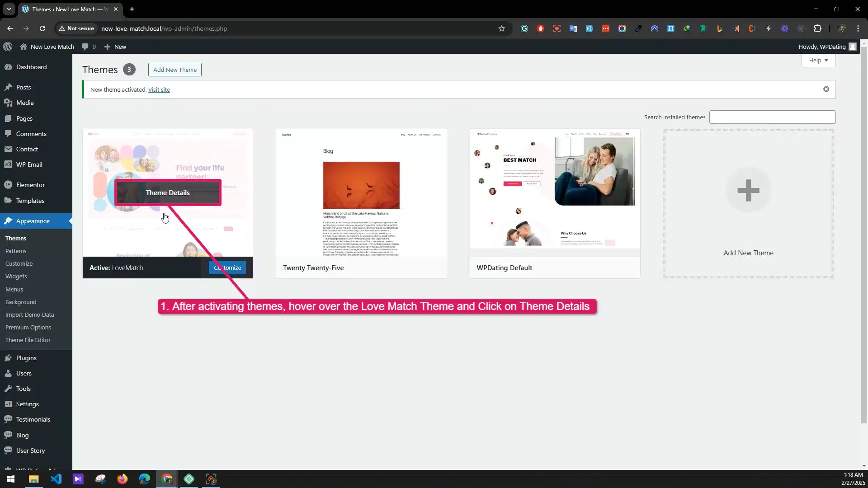868x488 pixels.
Task: Click the browser address bar URL
Action: pyautogui.click(x=164, y=28)
